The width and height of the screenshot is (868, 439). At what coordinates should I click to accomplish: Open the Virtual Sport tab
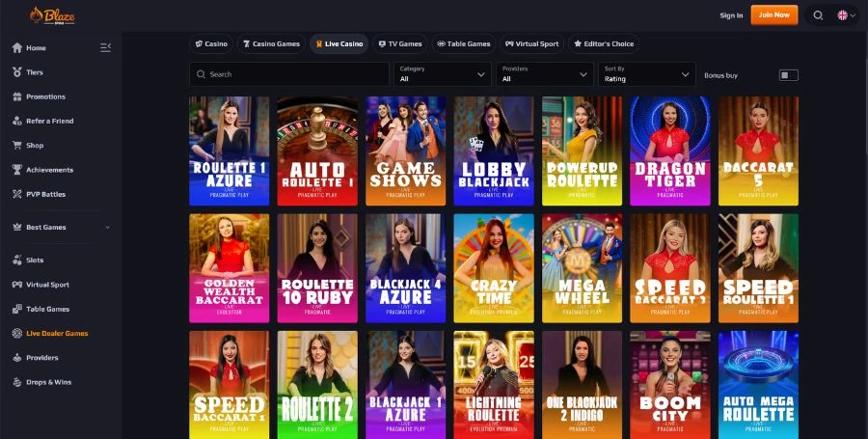click(531, 43)
